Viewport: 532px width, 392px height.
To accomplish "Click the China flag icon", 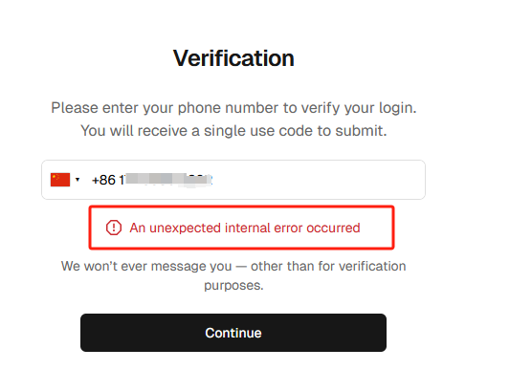I will click(x=60, y=180).
